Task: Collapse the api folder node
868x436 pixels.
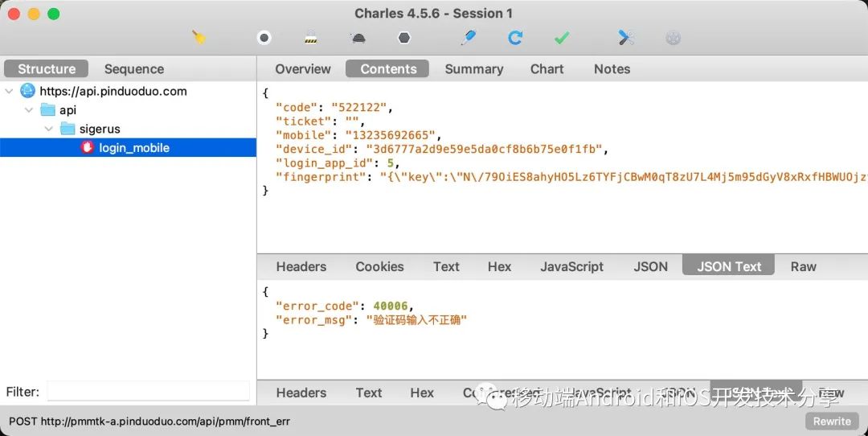Action: (x=29, y=109)
